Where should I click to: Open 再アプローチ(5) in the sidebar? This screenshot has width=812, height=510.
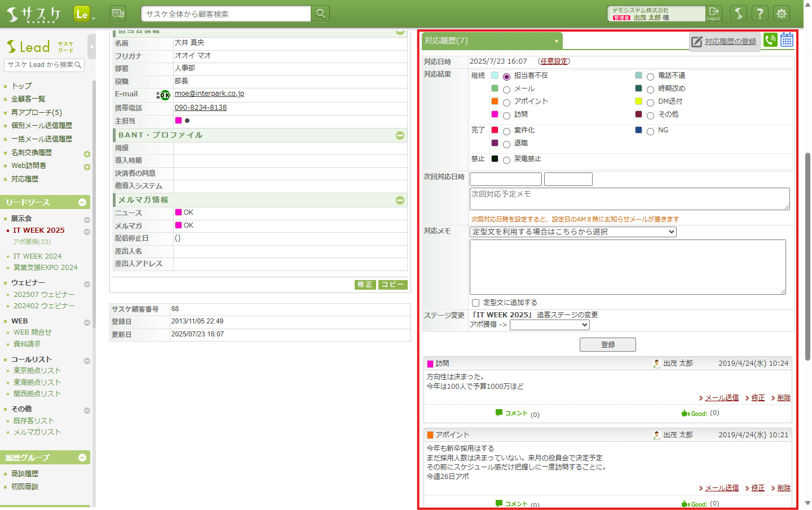(x=37, y=113)
